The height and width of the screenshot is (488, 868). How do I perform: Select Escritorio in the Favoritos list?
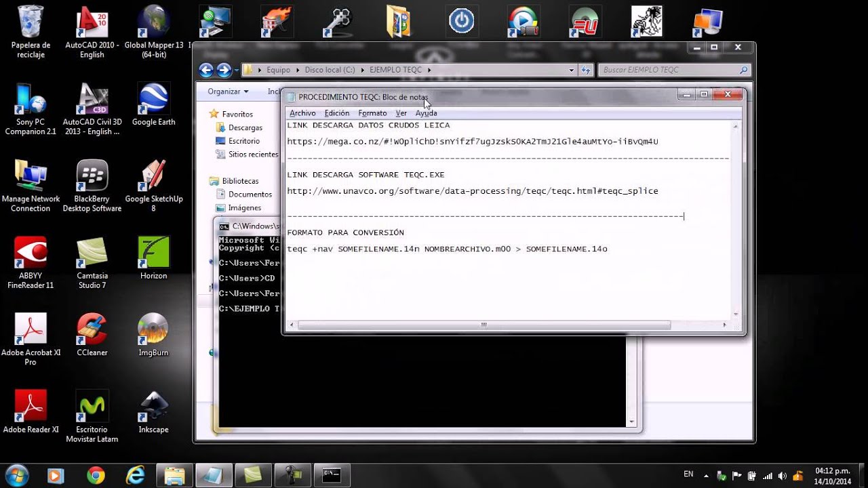[244, 141]
